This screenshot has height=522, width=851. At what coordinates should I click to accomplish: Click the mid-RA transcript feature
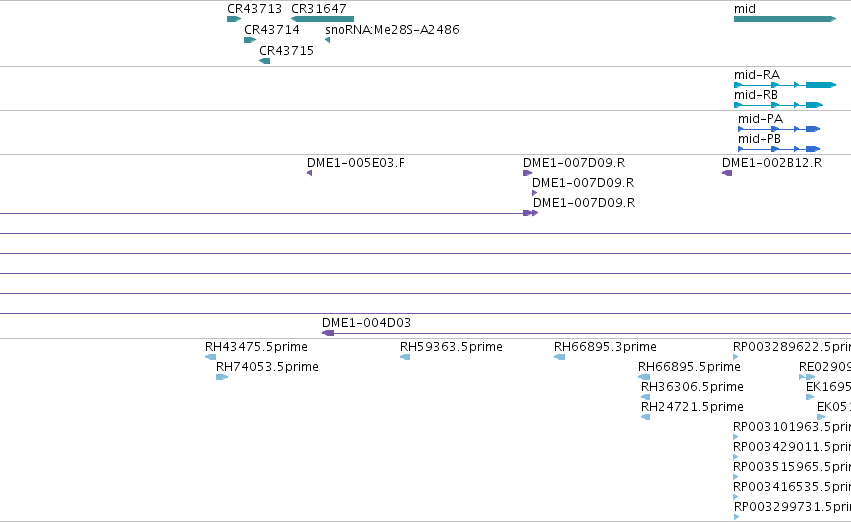tap(785, 85)
